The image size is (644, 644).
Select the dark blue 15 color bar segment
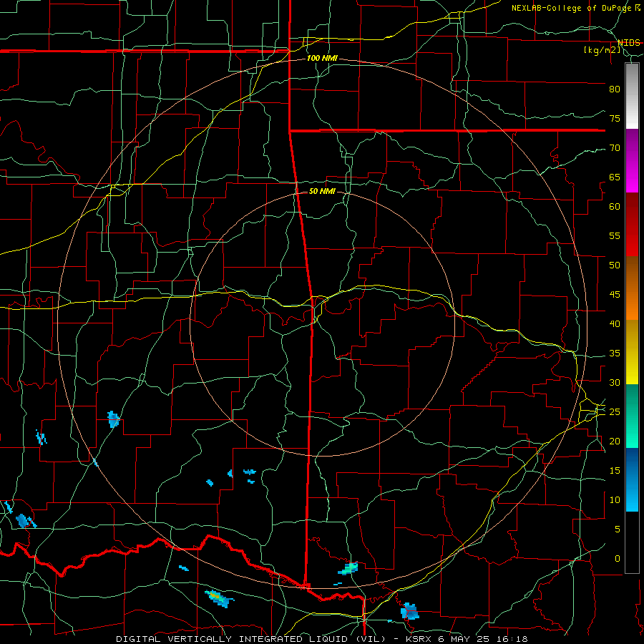[632, 464]
